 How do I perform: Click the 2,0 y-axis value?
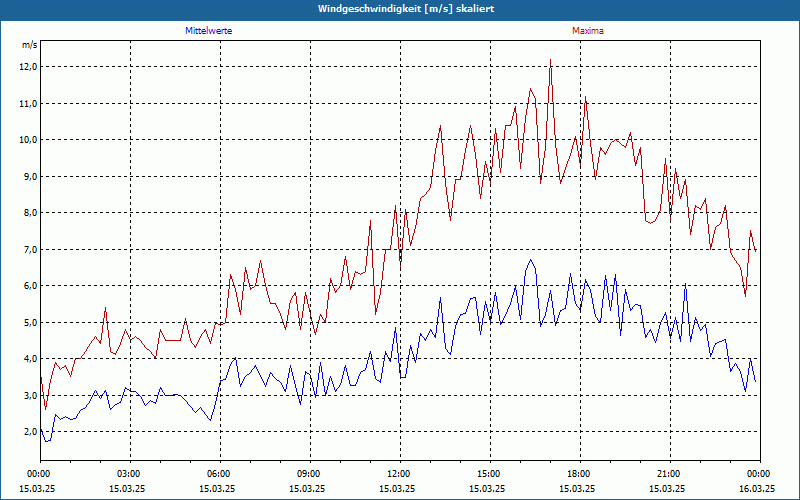coord(31,432)
